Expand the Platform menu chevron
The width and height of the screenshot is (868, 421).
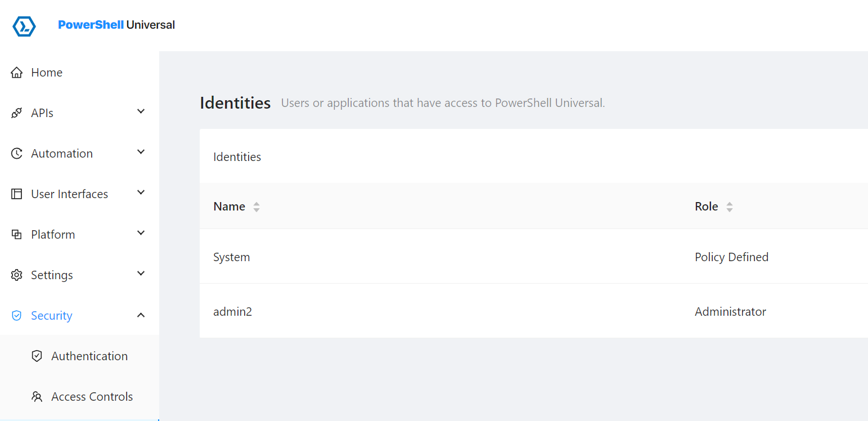[x=141, y=233]
